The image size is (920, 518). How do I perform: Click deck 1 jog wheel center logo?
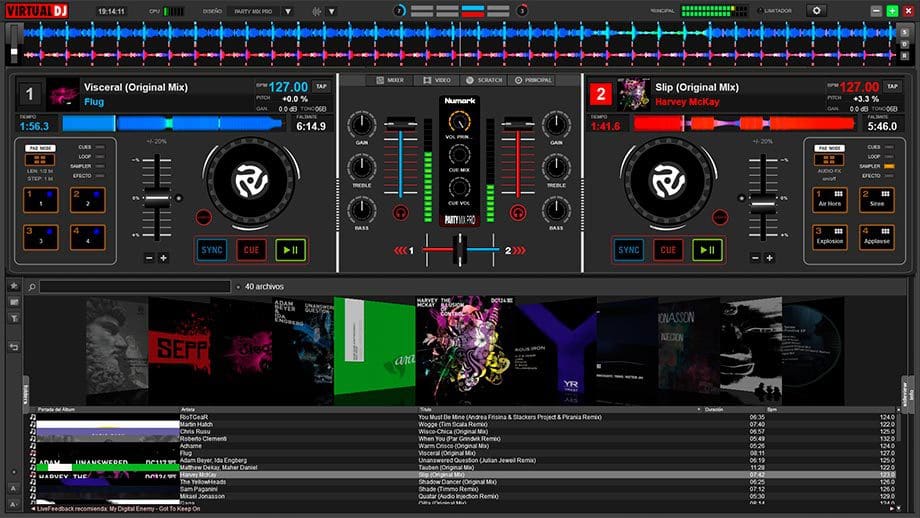pos(251,181)
